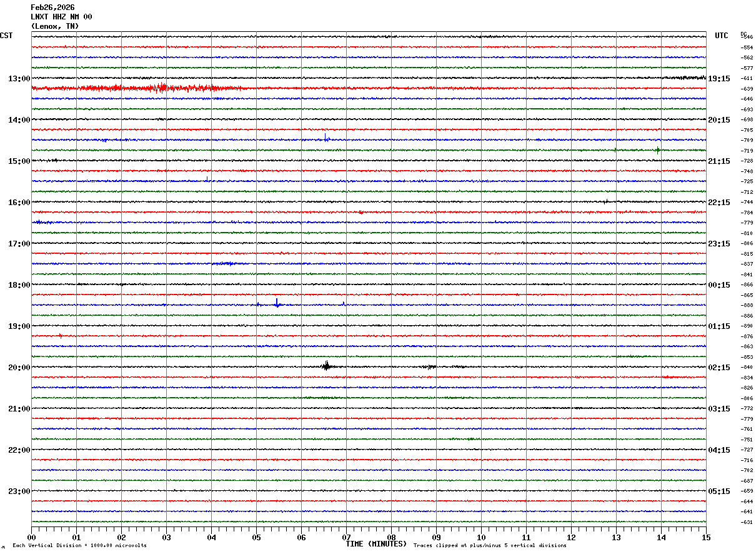Pick the 00:15 UTC time label
This screenshot has height=554, width=756.
pyautogui.click(x=719, y=285)
